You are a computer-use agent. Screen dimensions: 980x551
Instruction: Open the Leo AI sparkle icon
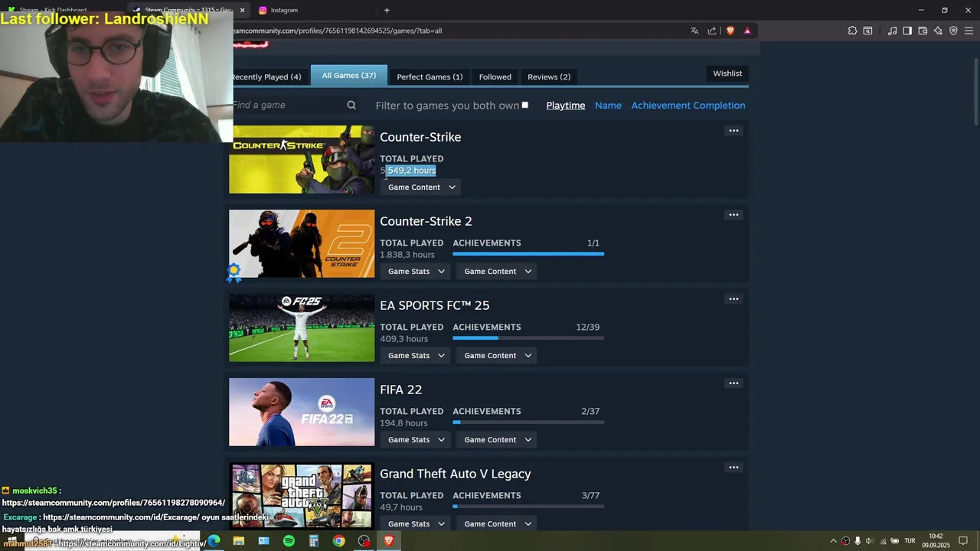coord(938,31)
